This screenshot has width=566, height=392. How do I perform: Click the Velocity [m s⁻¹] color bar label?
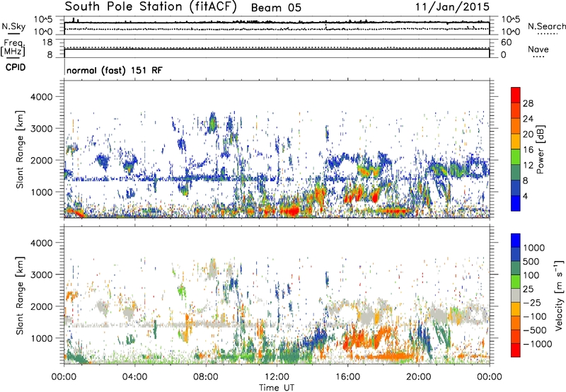click(559, 295)
